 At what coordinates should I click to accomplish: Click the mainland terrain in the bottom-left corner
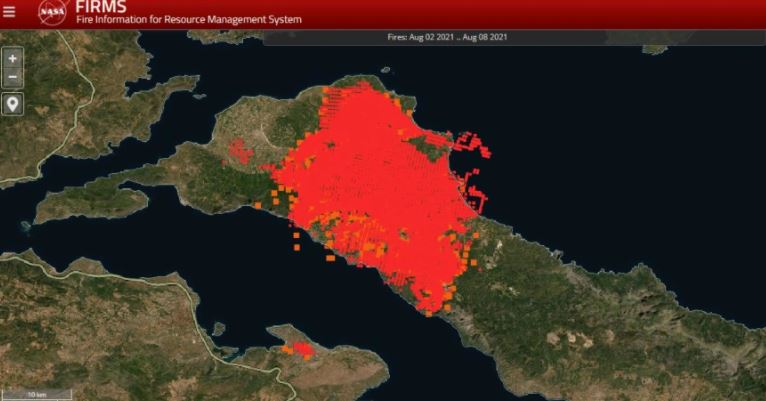pos(80,330)
